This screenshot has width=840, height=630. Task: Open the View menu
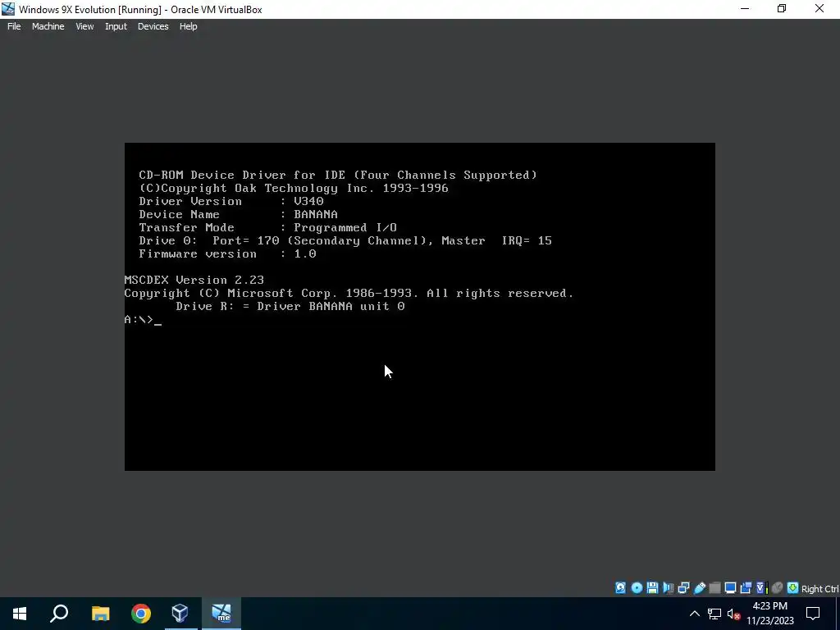coord(84,26)
